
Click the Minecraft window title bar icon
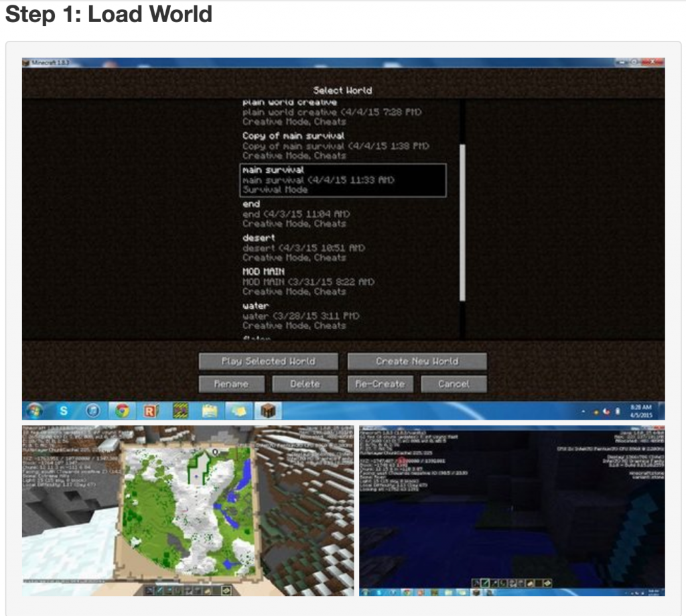(x=27, y=62)
